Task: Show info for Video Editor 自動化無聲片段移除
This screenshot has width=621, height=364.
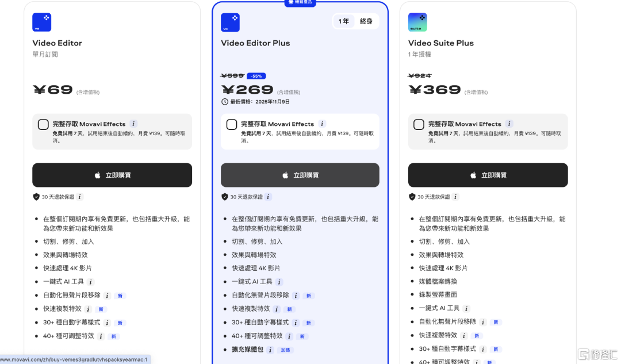Action: (x=108, y=295)
